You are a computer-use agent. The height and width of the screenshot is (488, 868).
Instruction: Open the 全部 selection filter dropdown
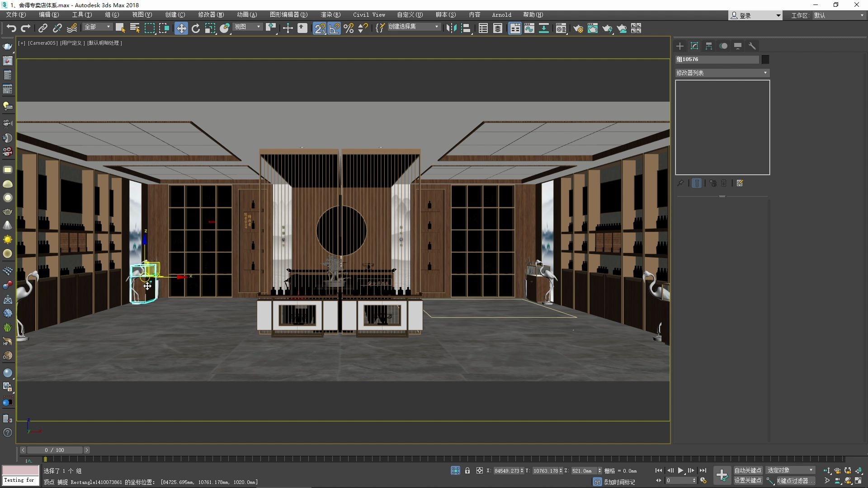click(97, 27)
